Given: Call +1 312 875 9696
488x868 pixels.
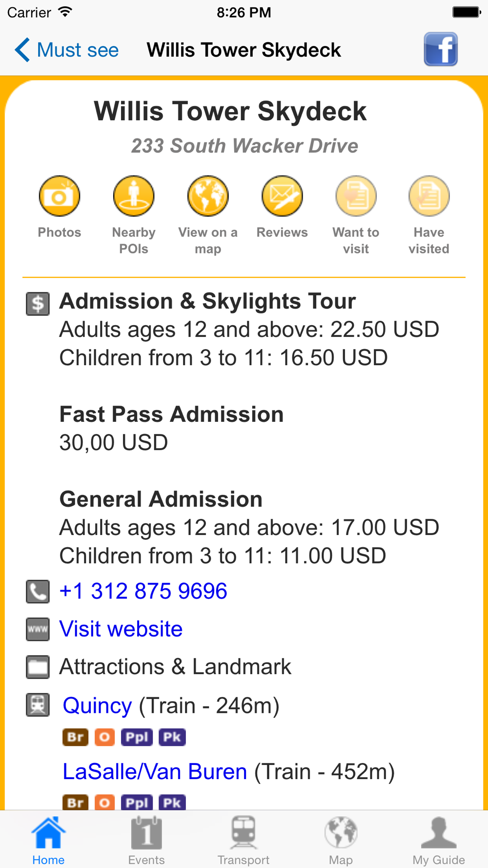Looking at the screenshot, I should coord(143,591).
